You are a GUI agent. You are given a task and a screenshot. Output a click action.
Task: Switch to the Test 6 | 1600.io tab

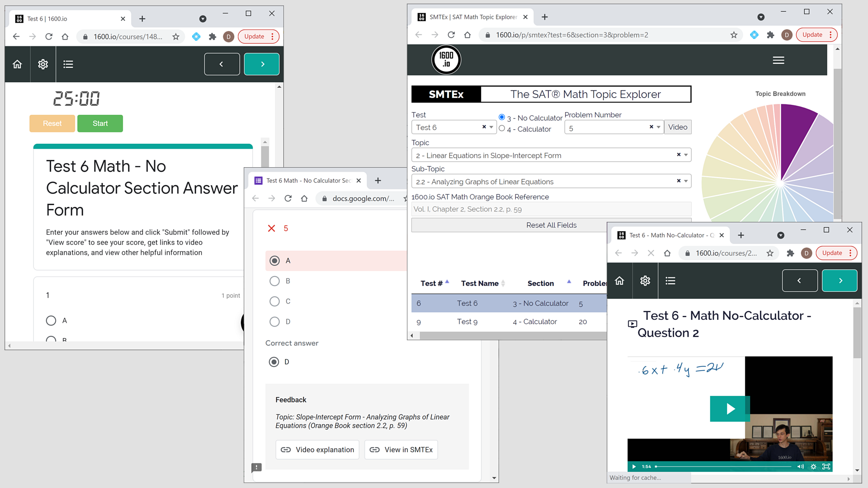pyautogui.click(x=70, y=19)
